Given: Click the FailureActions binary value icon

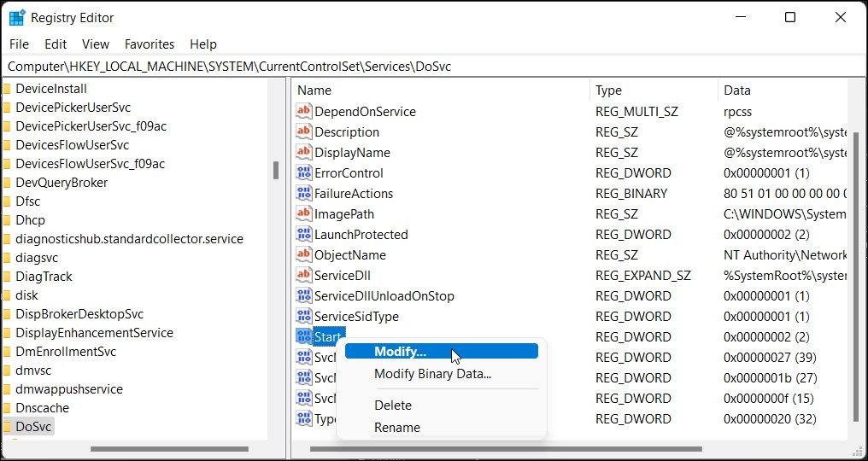Looking at the screenshot, I should [x=304, y=193].
